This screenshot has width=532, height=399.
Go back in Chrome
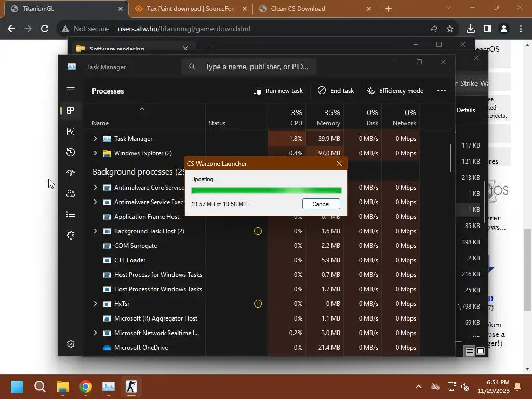point(11,29)
